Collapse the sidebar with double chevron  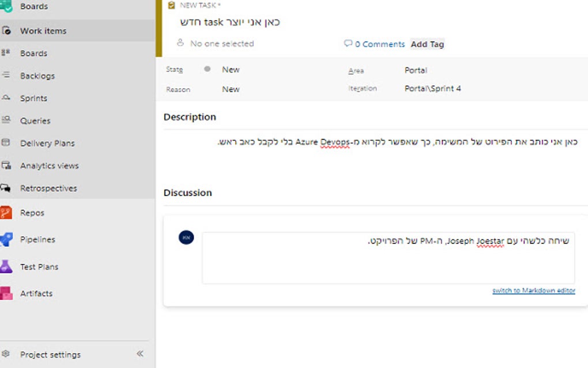click(x=140, y=354)
